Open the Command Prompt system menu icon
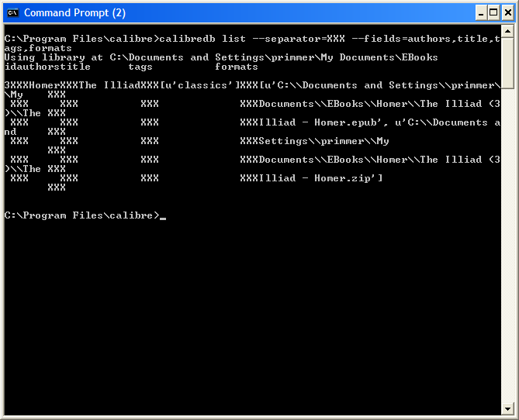Screen dimensions: 519x420 pyautogui.click(x=12, y=12)
